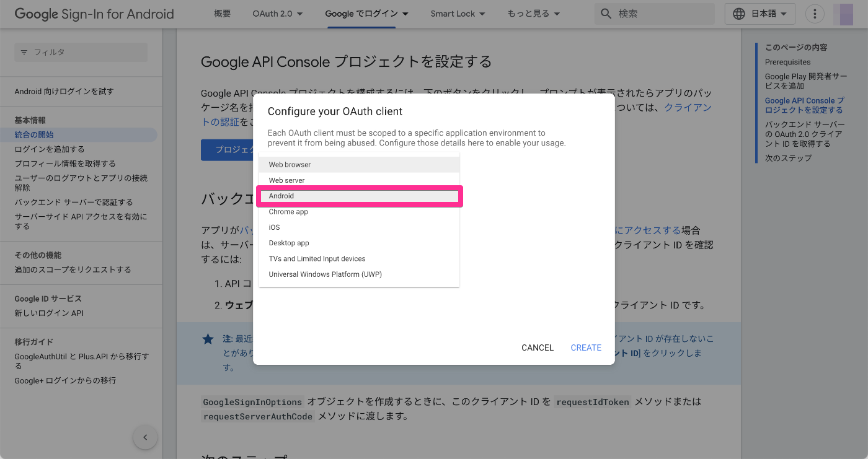Click the Google Sign-In for Android title
868x459 pixels.
click(x=94, y=14)
